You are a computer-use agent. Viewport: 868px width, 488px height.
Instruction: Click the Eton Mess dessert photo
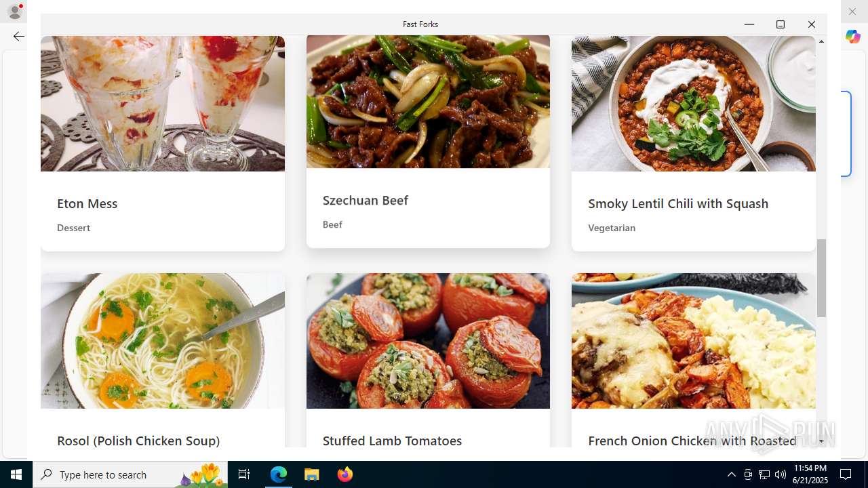(x=163, y=104)
